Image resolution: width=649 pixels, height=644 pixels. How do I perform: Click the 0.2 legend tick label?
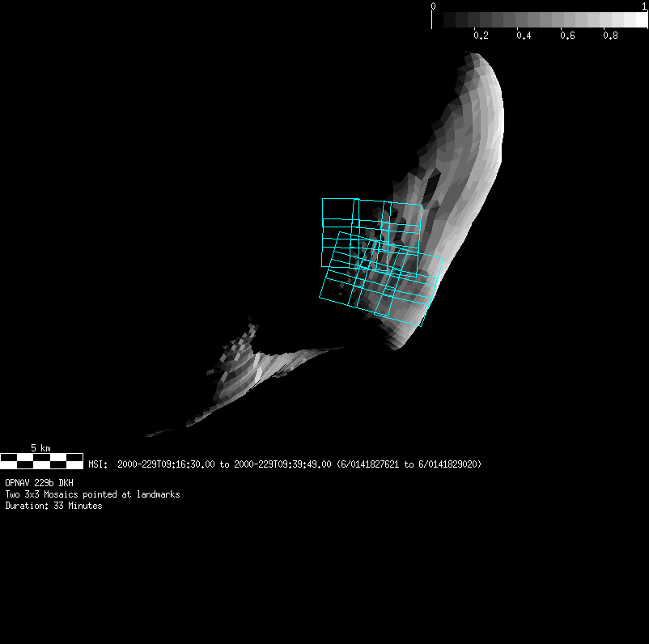pos(481,36)
